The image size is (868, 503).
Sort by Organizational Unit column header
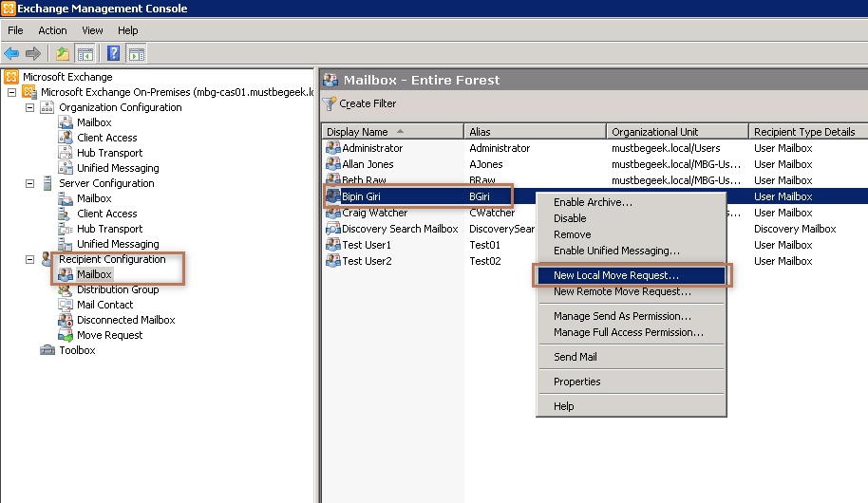677,132
